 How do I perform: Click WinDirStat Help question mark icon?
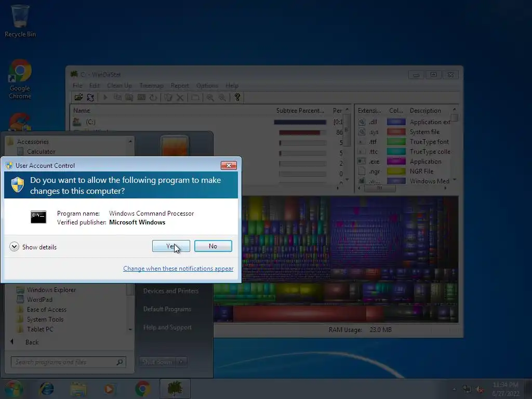(237, 98)
